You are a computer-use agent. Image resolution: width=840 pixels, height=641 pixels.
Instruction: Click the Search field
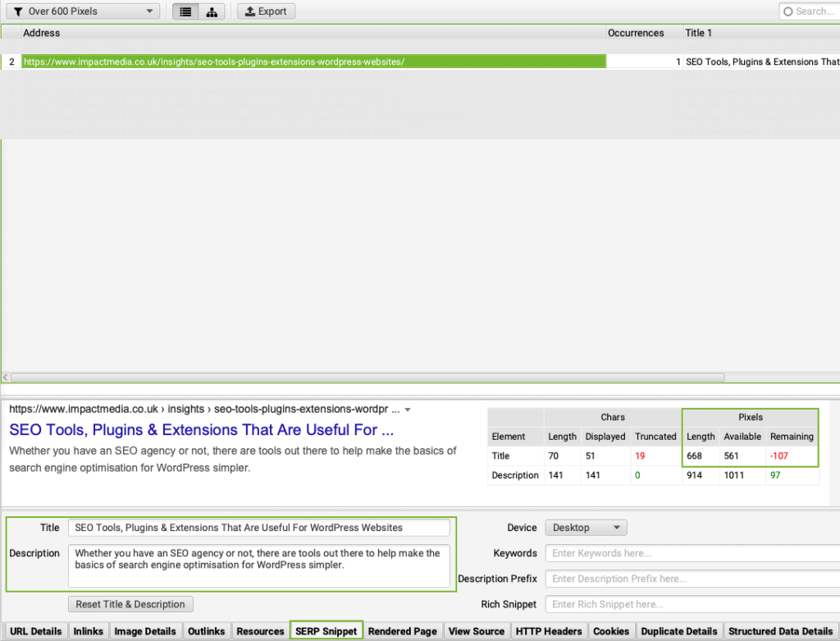tap(810, 11)
